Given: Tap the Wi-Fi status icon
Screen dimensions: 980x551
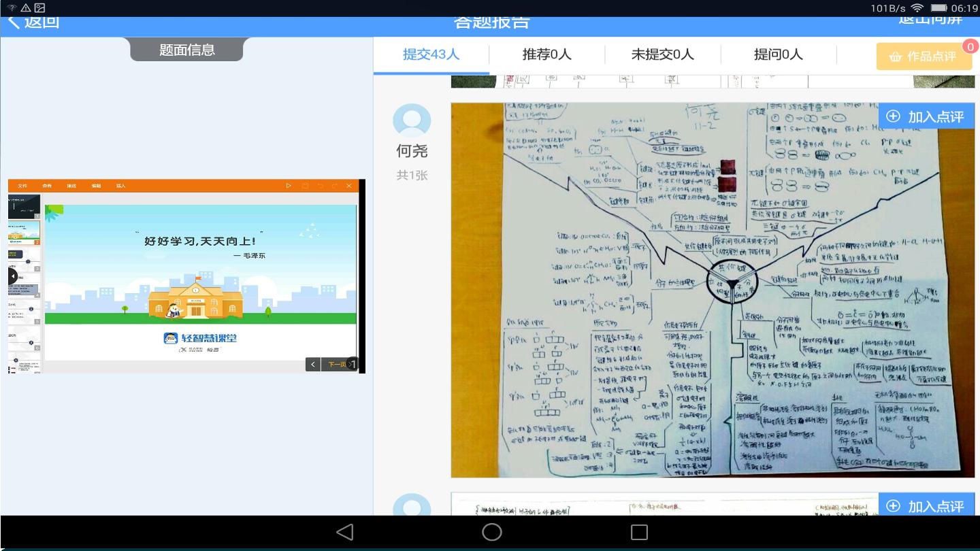Looking at the screenshot, I should pos(917,8).
